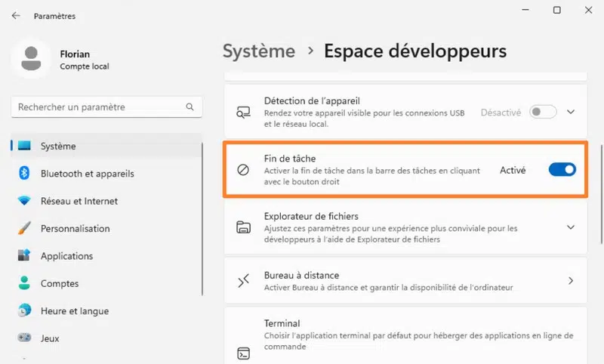The height and width of the screenshot is (364, 604).
Task: Click the Personnalisation paintbrush icon
Action: (24, 228)
